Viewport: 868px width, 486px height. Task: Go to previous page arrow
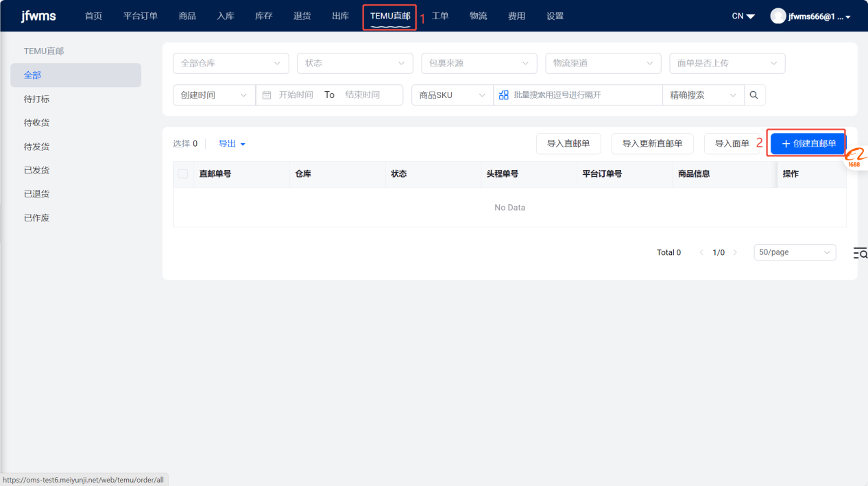(x=701, y=252)
